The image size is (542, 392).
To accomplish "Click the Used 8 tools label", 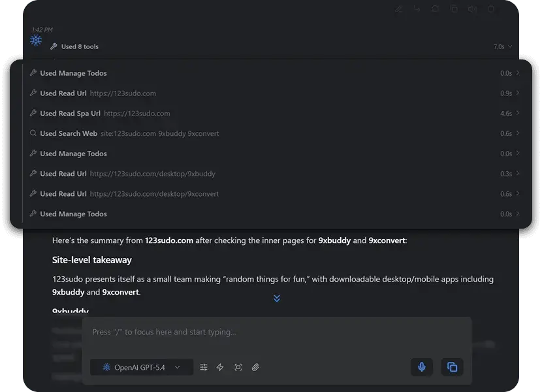I will coord(80,46).
